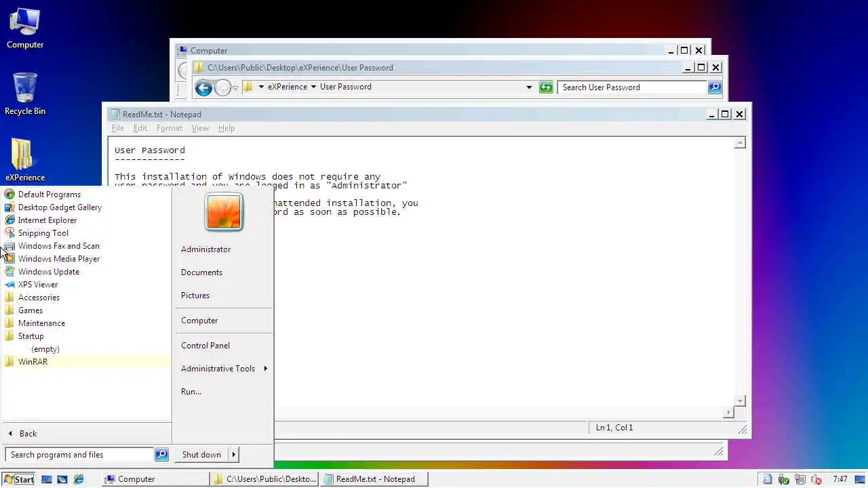The height and width of the screenshot is (488, 868).
Task: Click the Start button
Action: pos(18,479)
